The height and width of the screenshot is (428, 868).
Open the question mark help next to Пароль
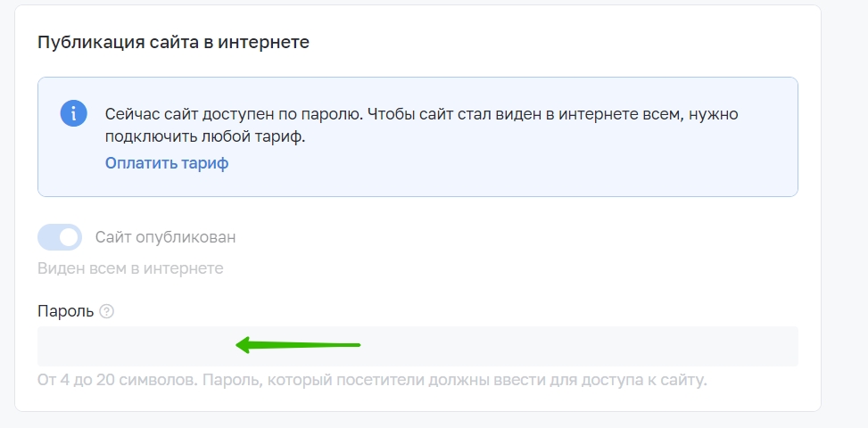(x=106, y=311)
